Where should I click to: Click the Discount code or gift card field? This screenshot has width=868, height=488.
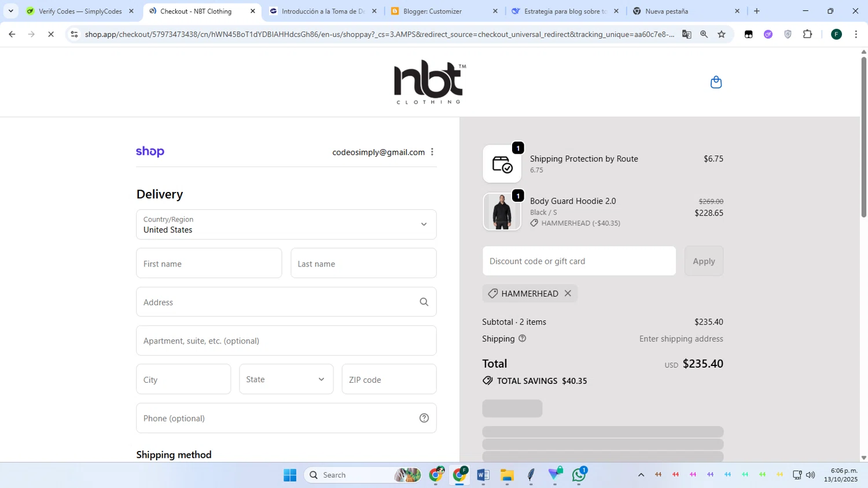(x=579, y=261)
